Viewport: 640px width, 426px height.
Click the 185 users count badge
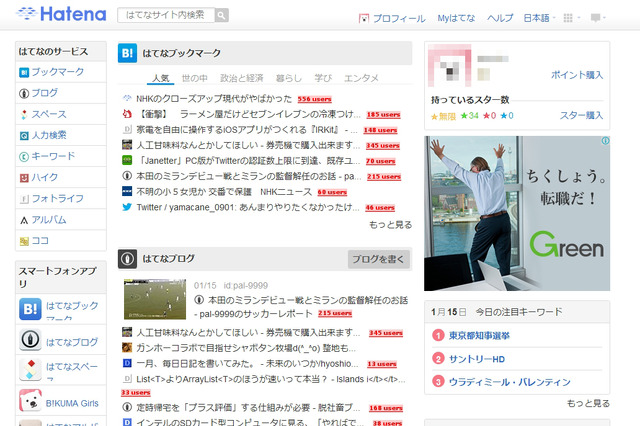coord(383,115)
